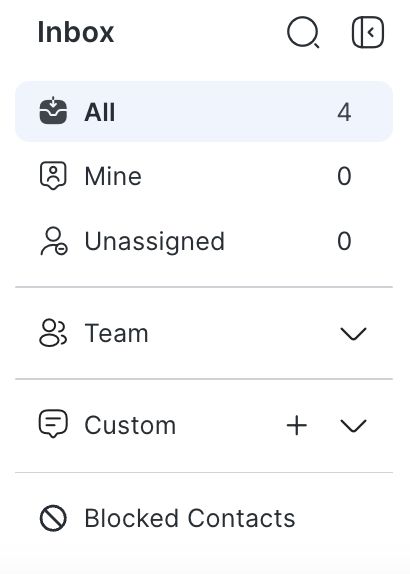
Task: Expand the Custom section chevron
Action: (353, 426)
